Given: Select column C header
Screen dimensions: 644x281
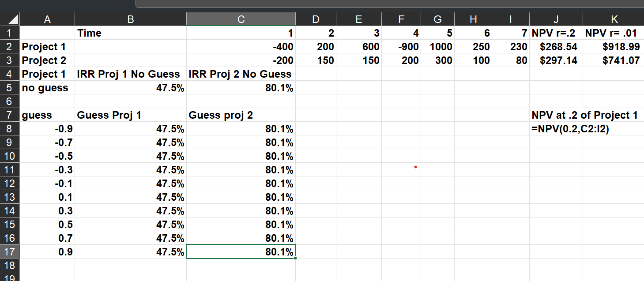Looking at the screenshot, I should click(x=241, y=19).
